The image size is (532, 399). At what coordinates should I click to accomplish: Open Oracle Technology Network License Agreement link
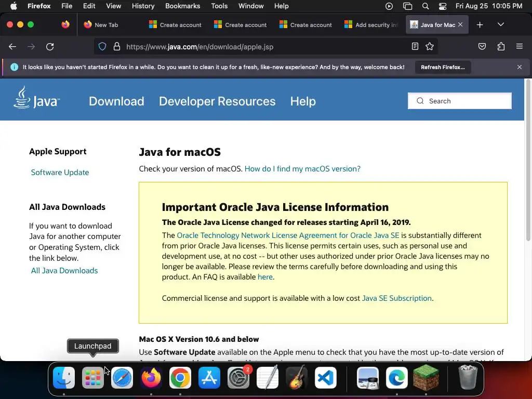tap(288, 235)
